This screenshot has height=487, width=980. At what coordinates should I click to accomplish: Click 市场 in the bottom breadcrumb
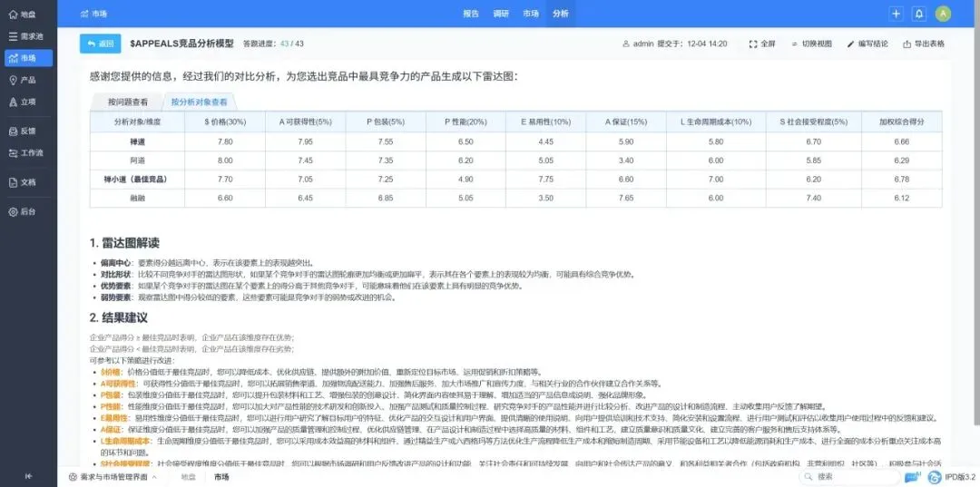(221, 477)
